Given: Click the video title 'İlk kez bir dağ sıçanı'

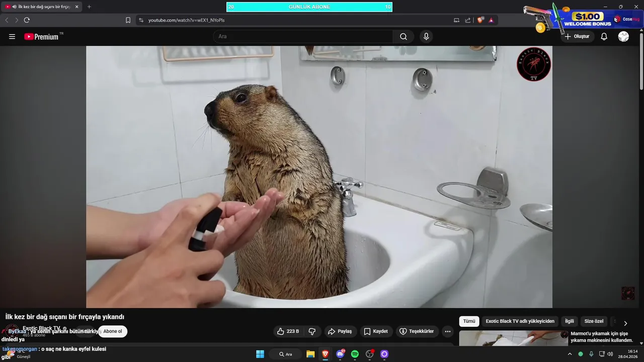Looking at the screenshot, I should point(65,317).
